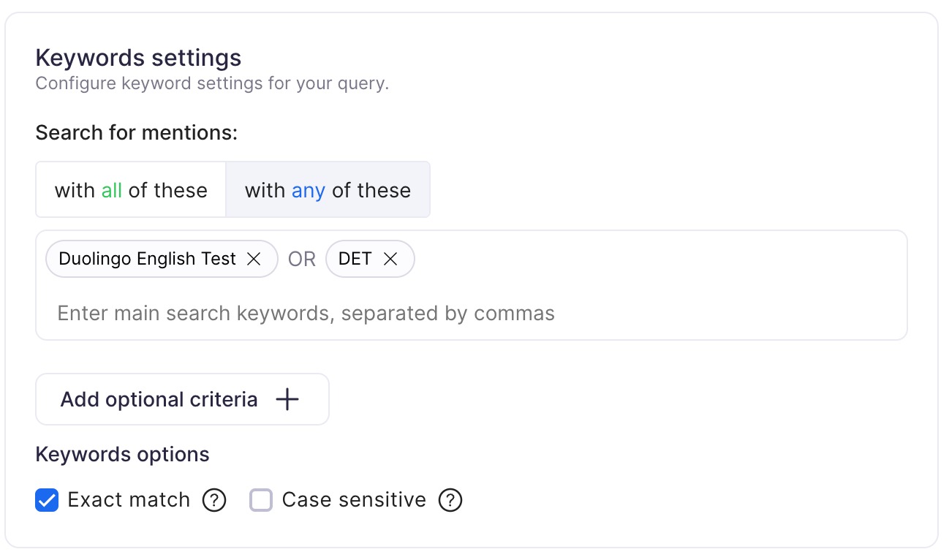The width and height of the screenshot is (949, 560).
Task: Select the Duolingo English Test keyword chip
Action: [146, 259]
